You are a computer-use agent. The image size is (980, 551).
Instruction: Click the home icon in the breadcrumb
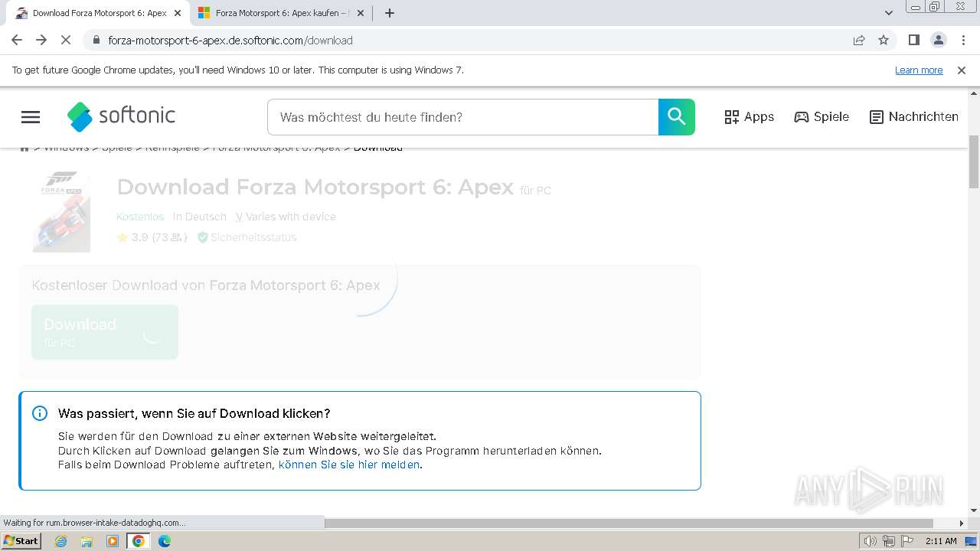click(24, 148)
